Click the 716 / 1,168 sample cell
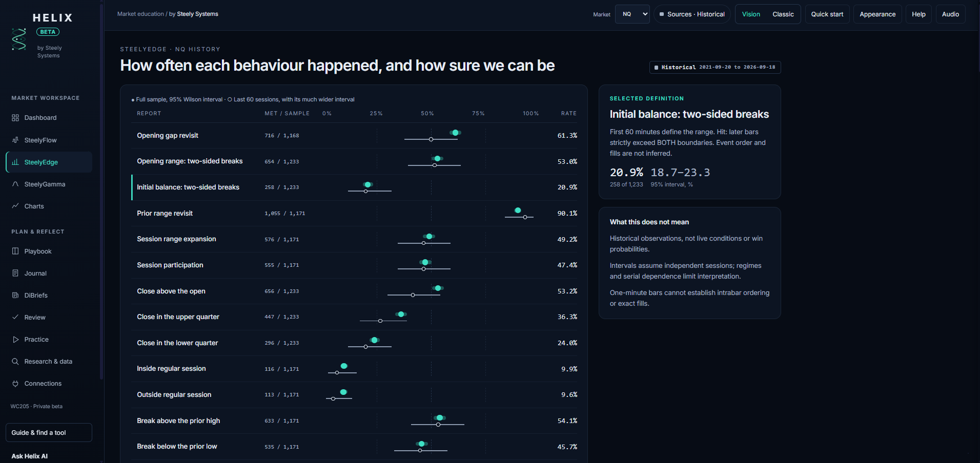 (x=282, y=136)
